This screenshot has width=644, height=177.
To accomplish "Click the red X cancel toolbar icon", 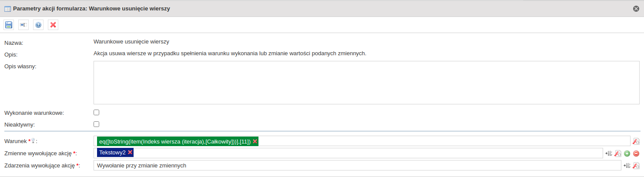I will [53, 25].
